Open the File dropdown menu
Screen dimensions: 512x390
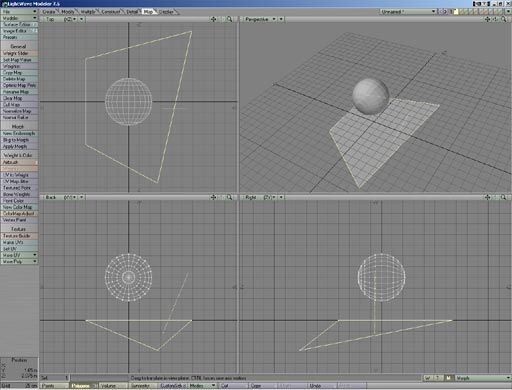pos(19,12)
